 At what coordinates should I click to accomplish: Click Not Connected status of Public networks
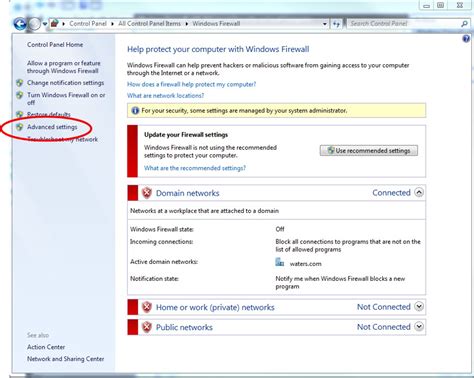pyautogui.click(x=384, y=327)
